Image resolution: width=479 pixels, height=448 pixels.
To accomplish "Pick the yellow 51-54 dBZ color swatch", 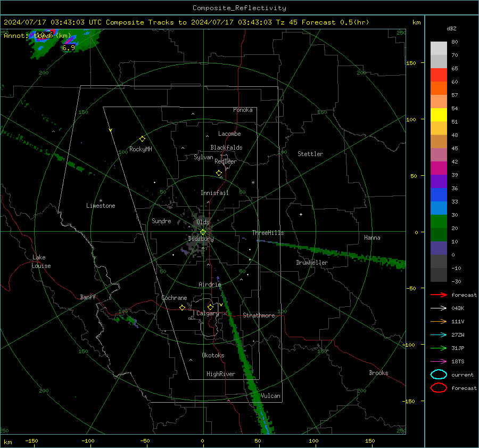I will (439, 115).
